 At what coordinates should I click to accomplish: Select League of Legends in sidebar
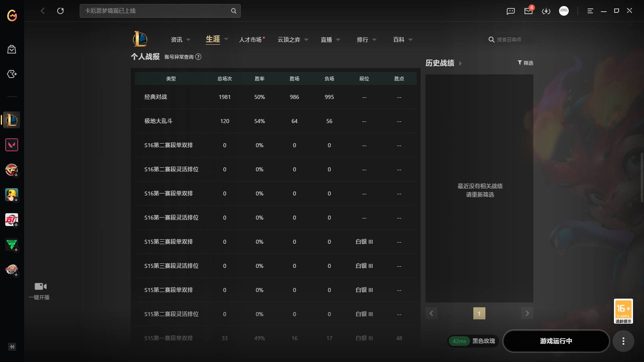point(12,120)
